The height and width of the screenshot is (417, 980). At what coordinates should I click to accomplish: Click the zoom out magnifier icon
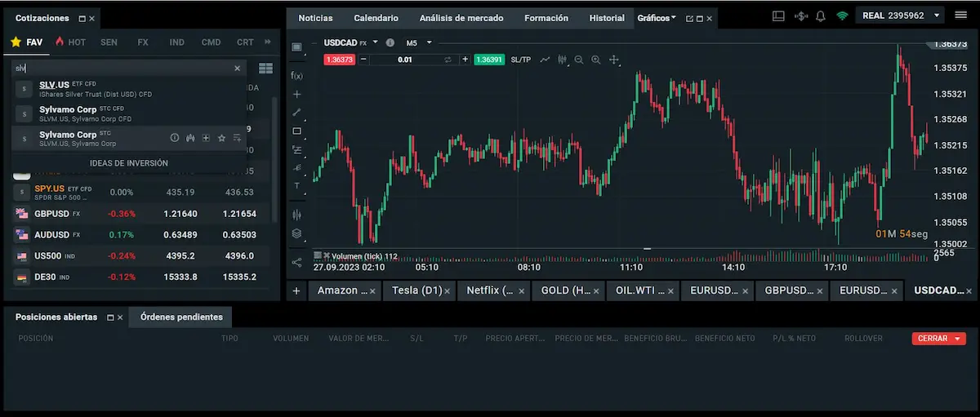(x=579, y=60)
